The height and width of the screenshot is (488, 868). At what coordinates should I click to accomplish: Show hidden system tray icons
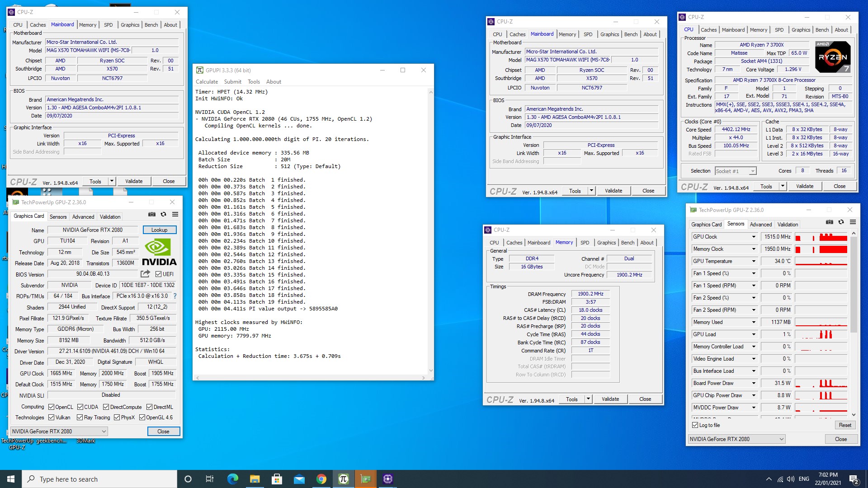tap(769, 479)
